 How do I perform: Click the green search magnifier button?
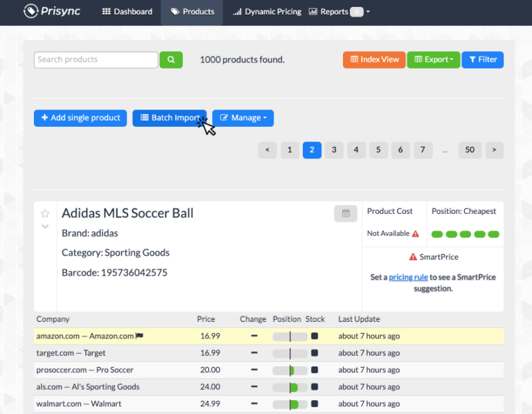point(171,60)
